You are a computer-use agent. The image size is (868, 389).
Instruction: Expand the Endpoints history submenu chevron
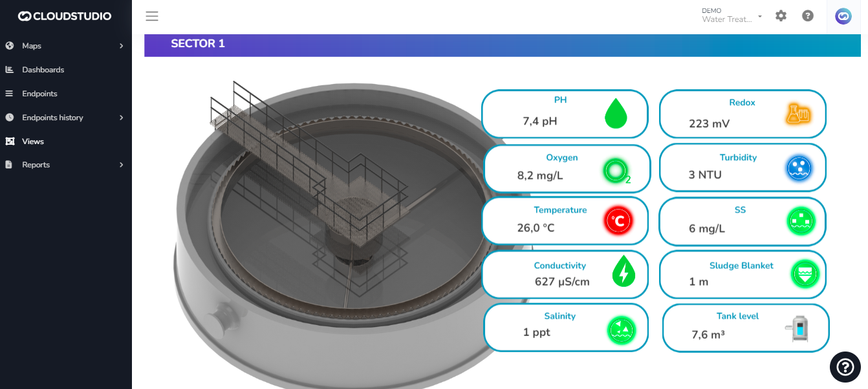(x=121, y=118)
